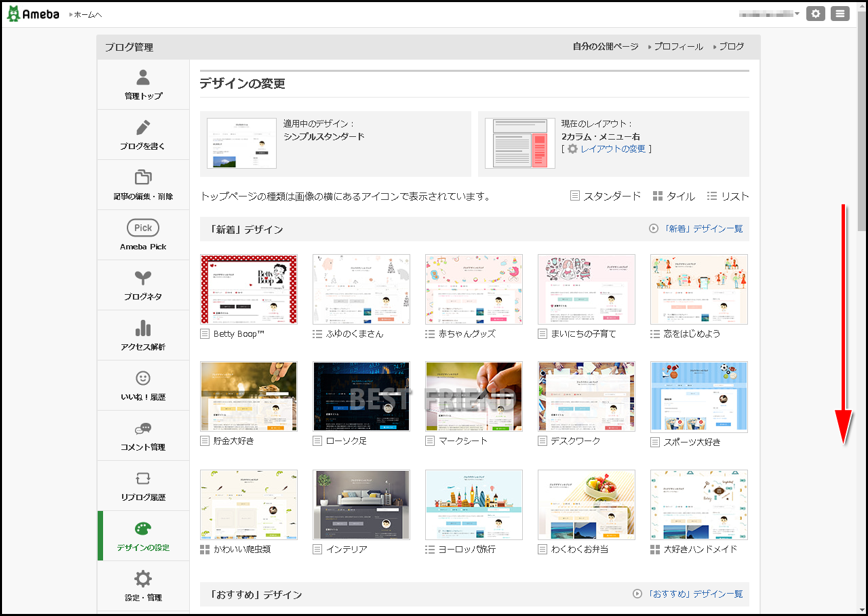This screenshot has height=616, width=868.
Task: Select デザインの設定 palette icon
Action: click(143, 529)
